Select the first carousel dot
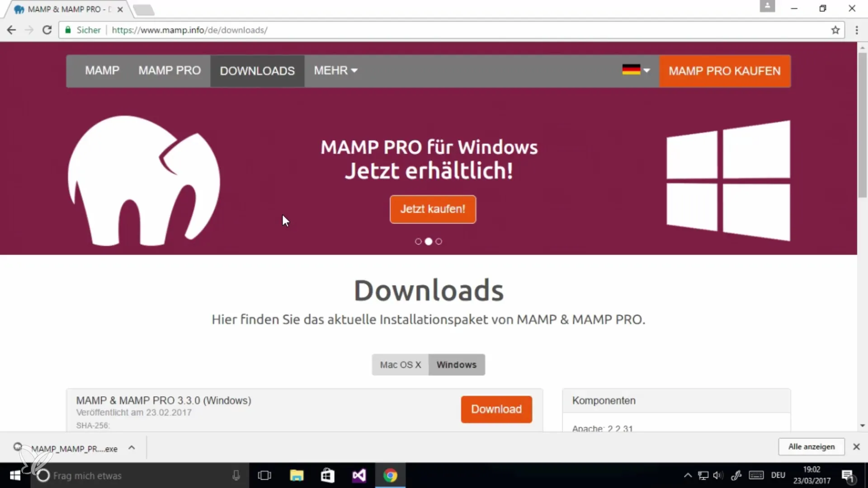 pos(418,242)
